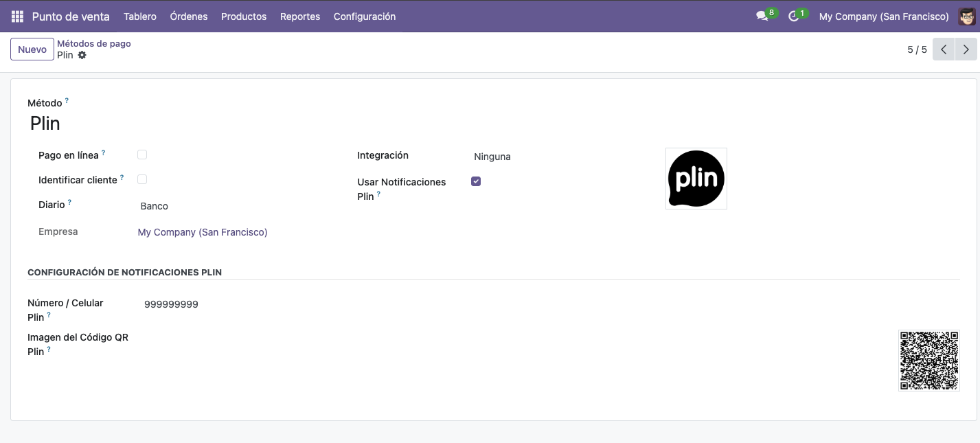This screenshot has width=980, height=443.
Task: Go to next record arrow
Action: tap(966, 49)
